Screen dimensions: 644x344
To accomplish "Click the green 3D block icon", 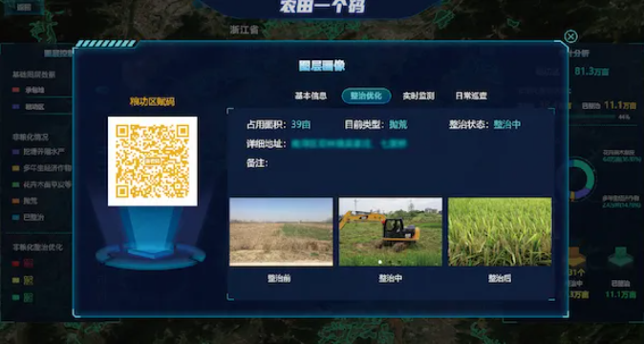I will click(620, 257).
